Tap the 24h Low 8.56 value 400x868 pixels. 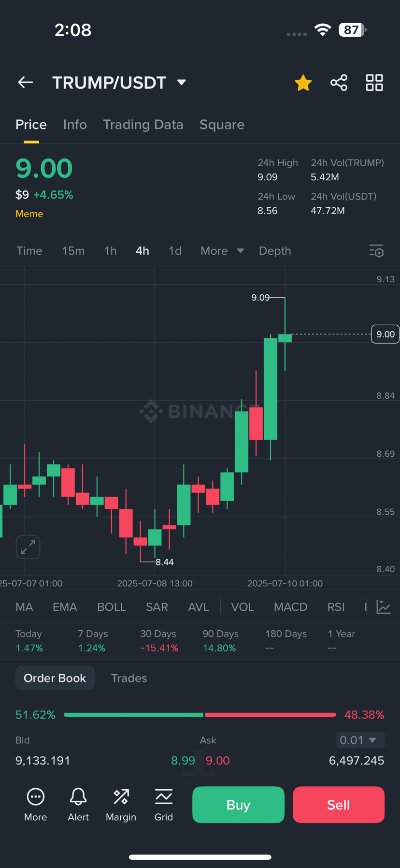268,211
